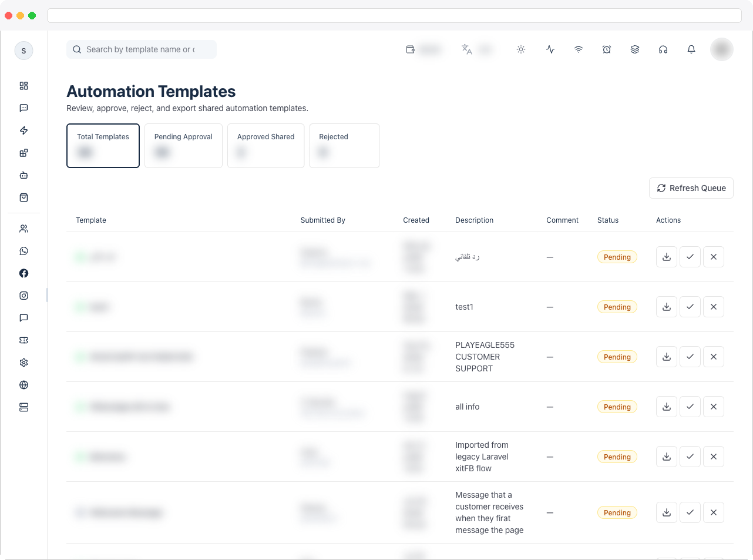The height and width of the screenshot is (560, 753).
Task: Approve the PLAYEAGLE555 CUSTOMER SUPPORT template
Action: [x=690, y=357]
